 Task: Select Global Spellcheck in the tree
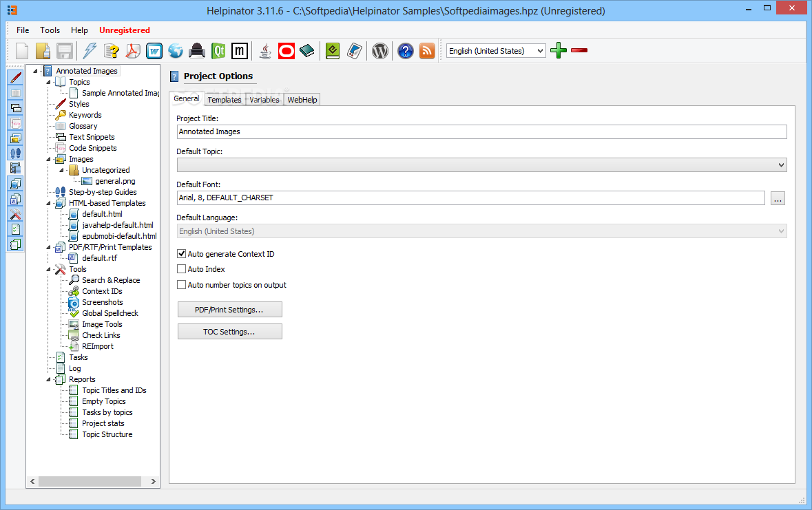(x=110, y=313)
